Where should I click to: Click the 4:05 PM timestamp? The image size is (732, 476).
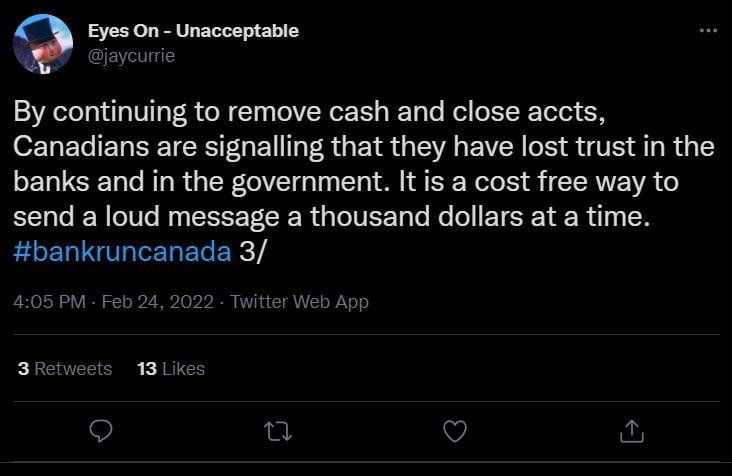49,301
